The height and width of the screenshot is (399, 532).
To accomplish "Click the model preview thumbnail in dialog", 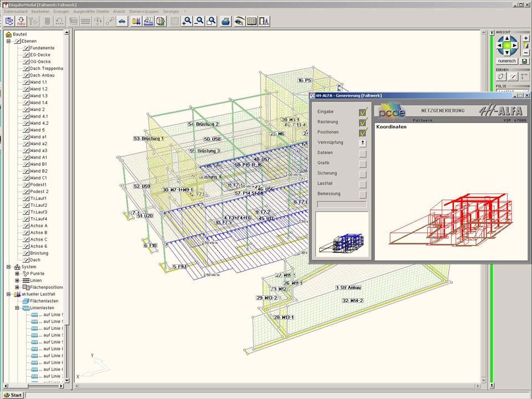I will click(341, 234).
